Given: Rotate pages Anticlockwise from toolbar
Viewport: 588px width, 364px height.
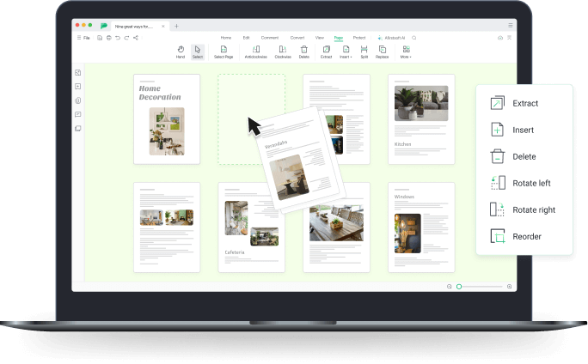Looking at the screenshot, I should coord(256,52).
